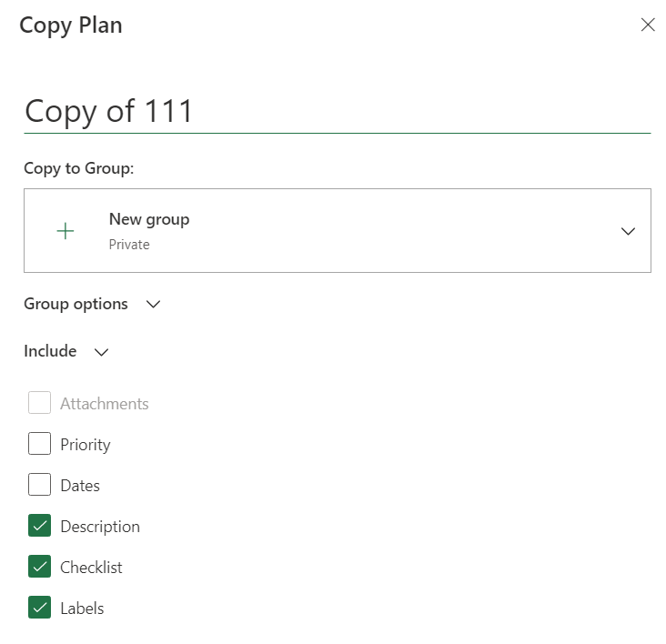Click the 'Copy Plan' dialog title

pyautogui.click(x=71, y=25)
